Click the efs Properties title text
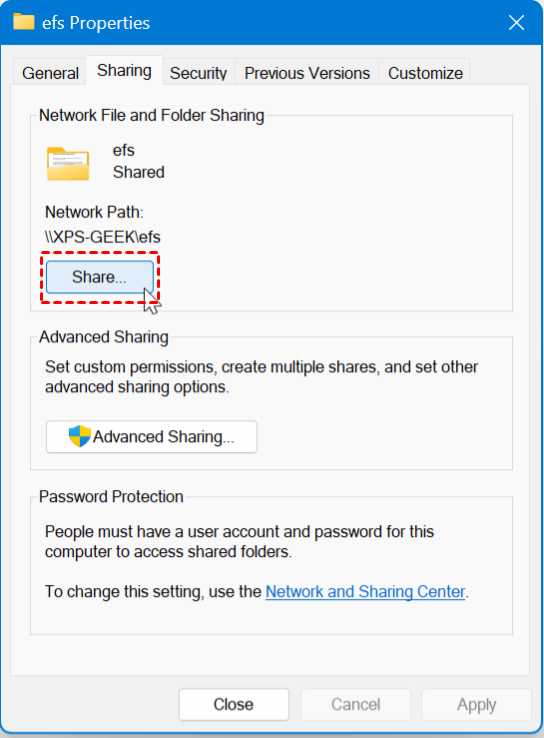544x738 pixels. (x=96, y=23)
